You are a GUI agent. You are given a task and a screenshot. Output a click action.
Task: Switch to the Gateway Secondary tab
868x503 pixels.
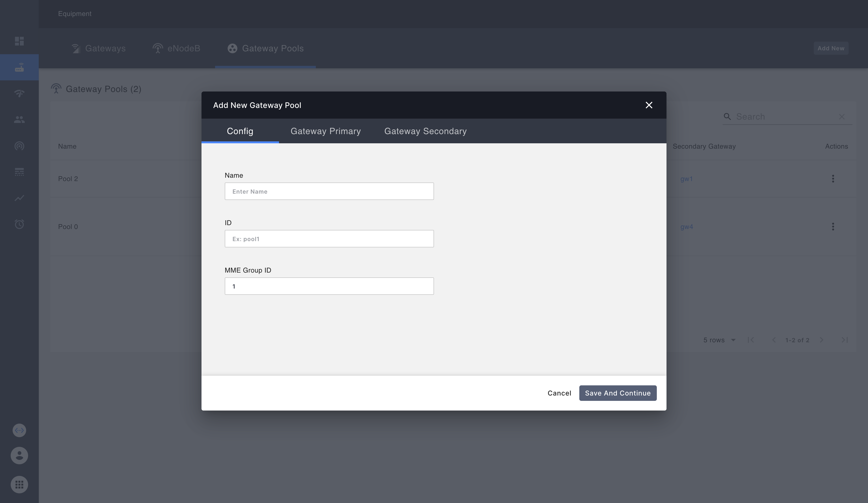(x=425, y=131)
